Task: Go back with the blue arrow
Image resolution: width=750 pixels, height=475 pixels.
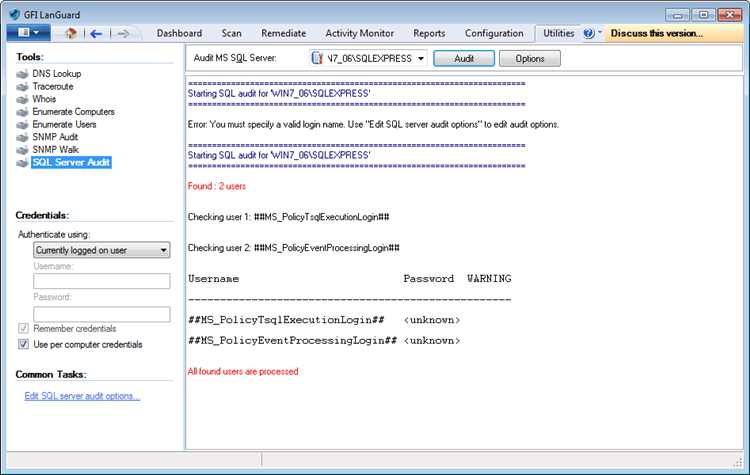Action: tap(96, 33)
